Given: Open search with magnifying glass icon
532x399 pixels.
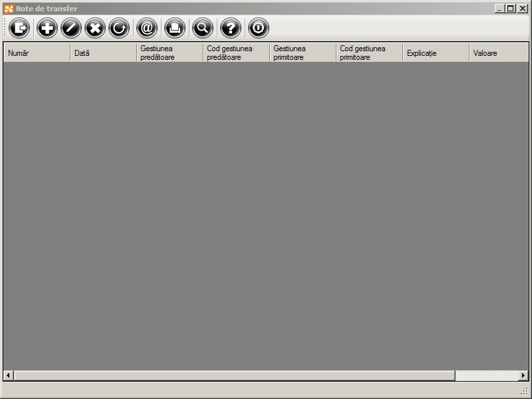Looking at the screenshot, I should click(x=203, y=28).
